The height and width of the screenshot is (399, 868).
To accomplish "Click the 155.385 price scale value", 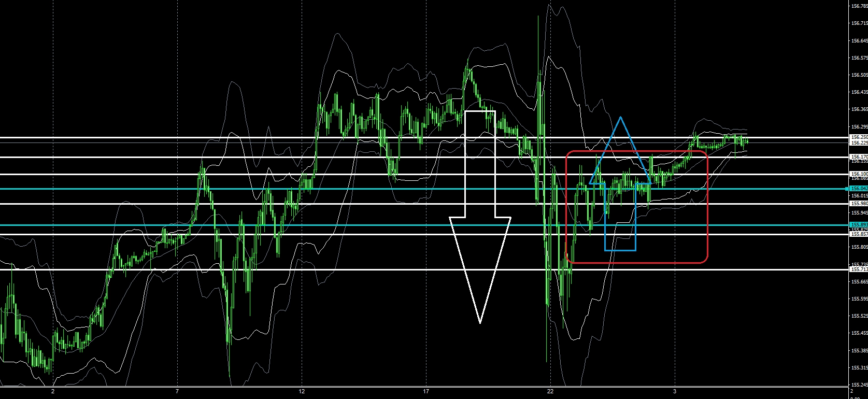I will point(859,351).
